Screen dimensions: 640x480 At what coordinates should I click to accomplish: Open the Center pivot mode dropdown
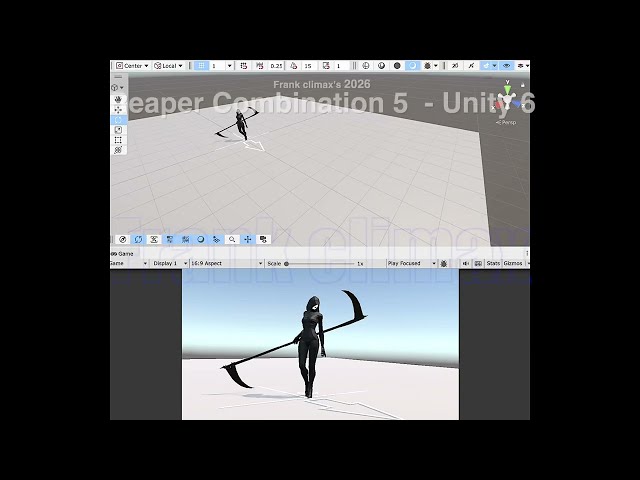tap(132, 66)
